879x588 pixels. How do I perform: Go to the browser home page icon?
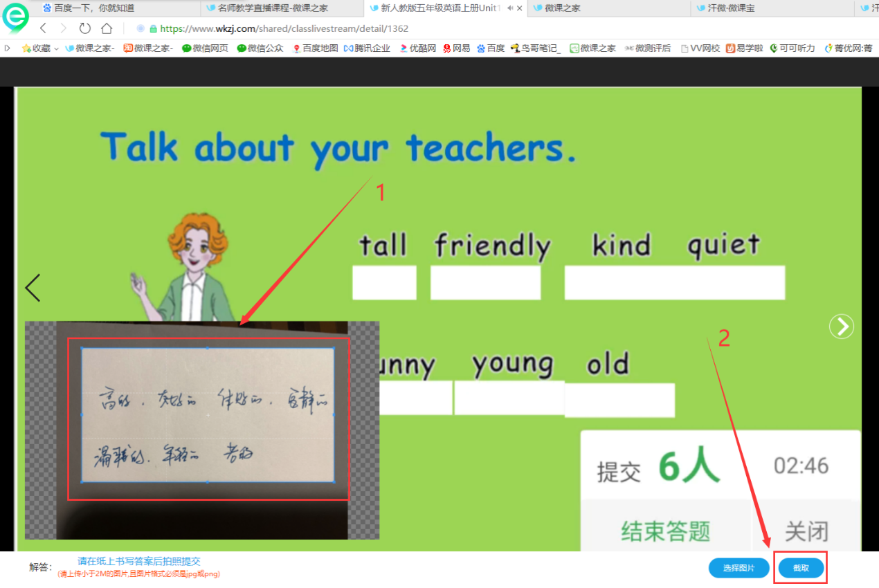tap(107, 28)
